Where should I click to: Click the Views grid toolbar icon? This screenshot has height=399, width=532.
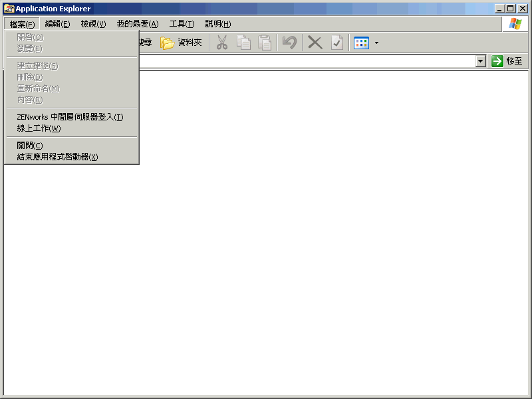point(361,43)
